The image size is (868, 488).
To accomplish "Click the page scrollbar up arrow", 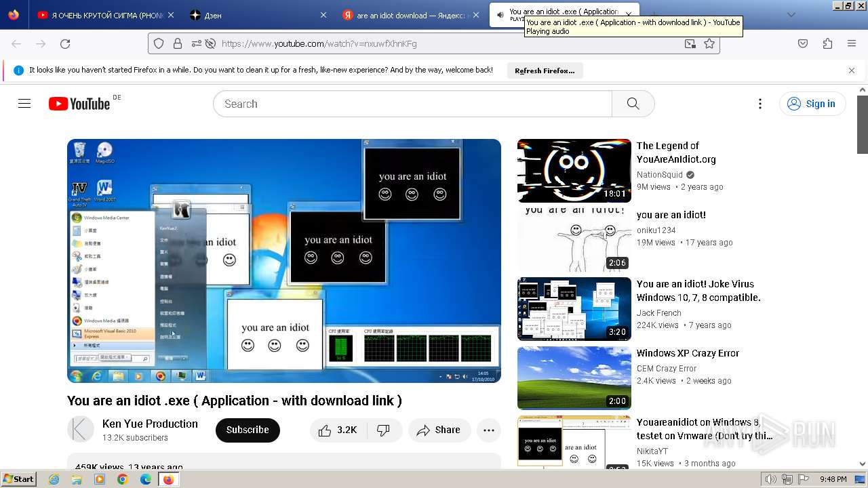I will [x=863, y=89].
